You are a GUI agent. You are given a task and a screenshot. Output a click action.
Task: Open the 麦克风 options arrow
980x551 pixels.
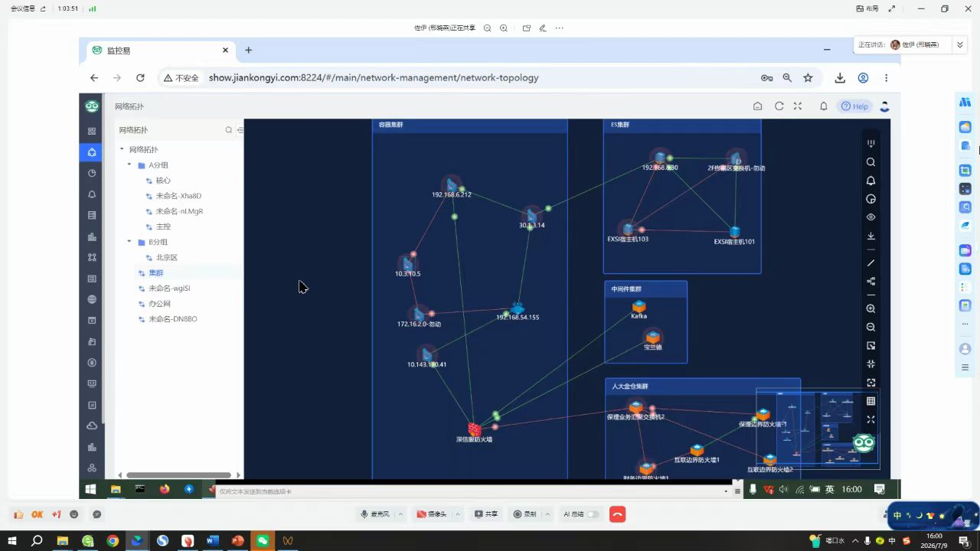400,514
